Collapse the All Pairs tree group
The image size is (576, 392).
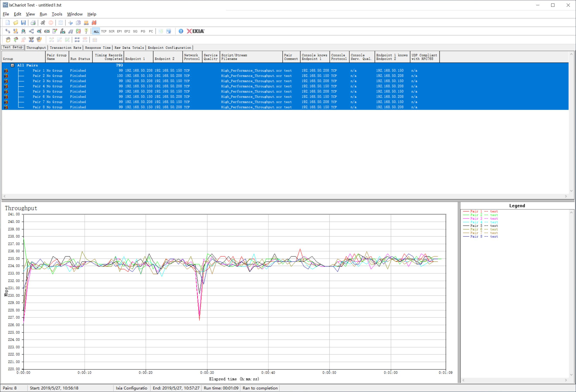pos(12,65)
